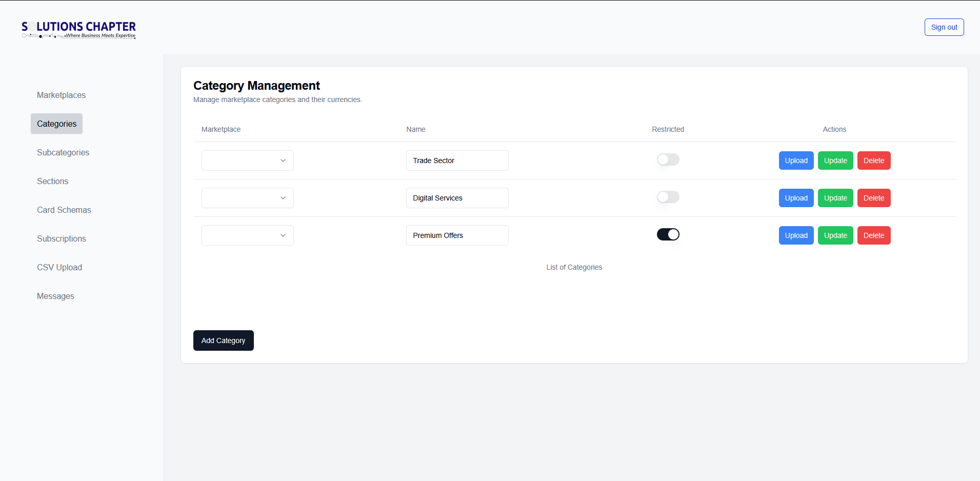980x481 pixels.
Task: Toggle Restricted switch for Digital Services
Action: point(668,197)
